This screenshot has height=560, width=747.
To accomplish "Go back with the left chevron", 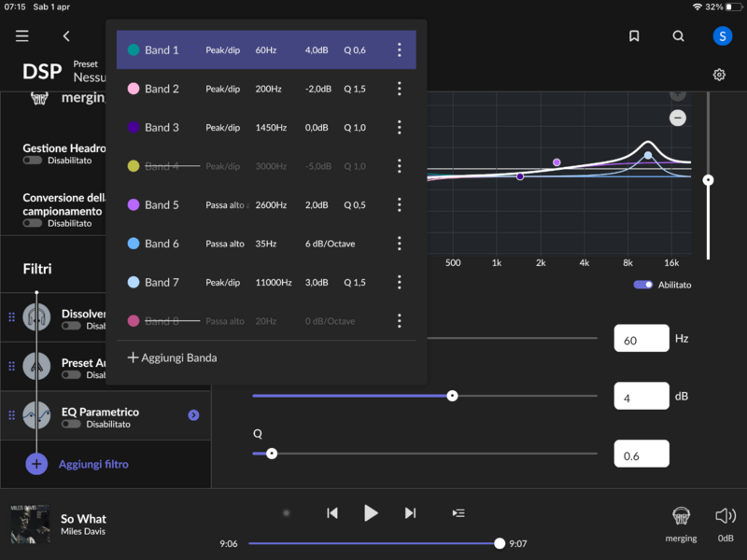I will (x=66, y=36).
